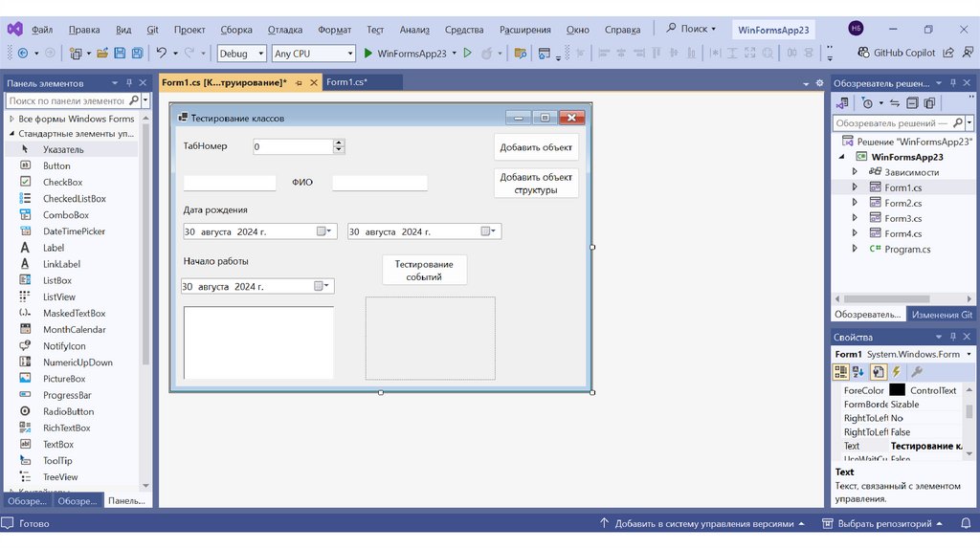Expand the Зависимости node

[855, 172]
